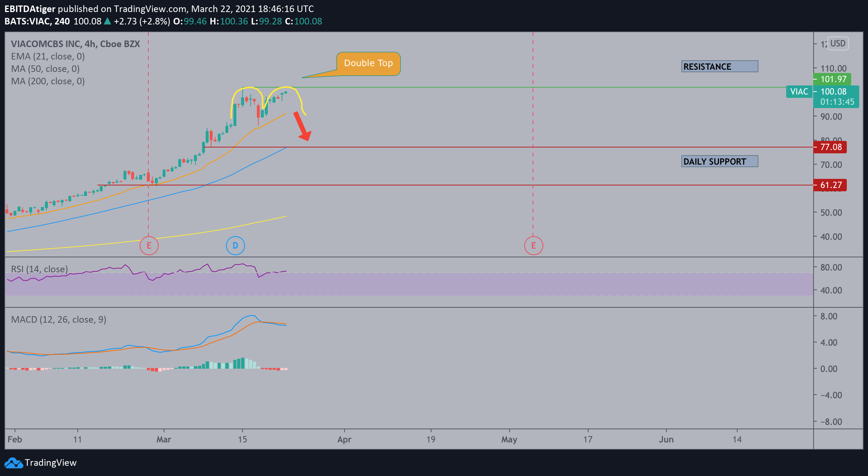Click the 50.00 price scale value
The width and height of the screenshot is (868, 476).
pos(831,212)
